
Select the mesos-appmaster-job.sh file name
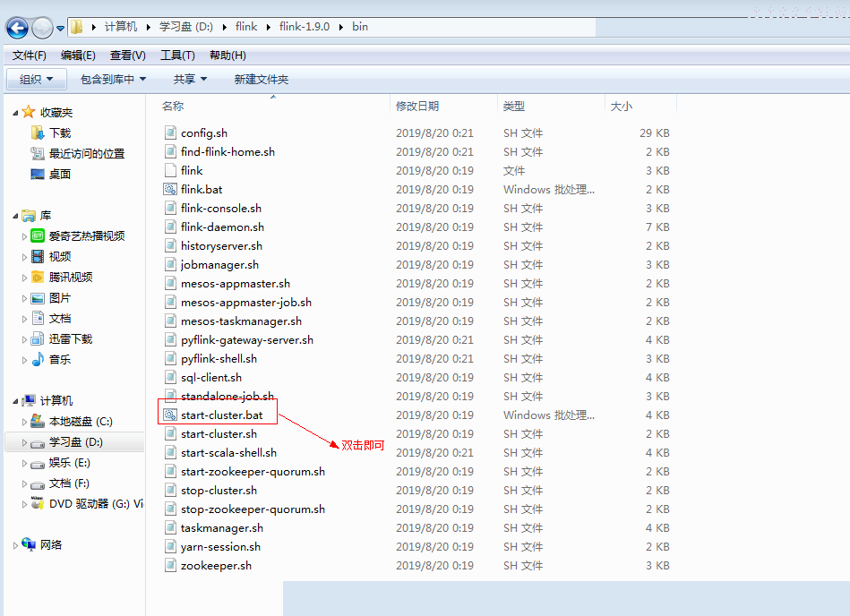pos(246,303)
